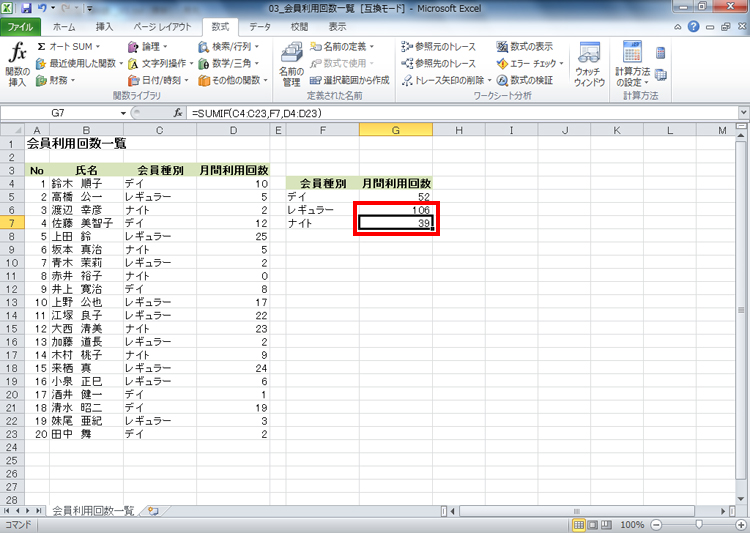Click Trace Precedents (参照元のトレース)
Image resolution: width=750 pixels, height=533 pixels.
[439, 46]
